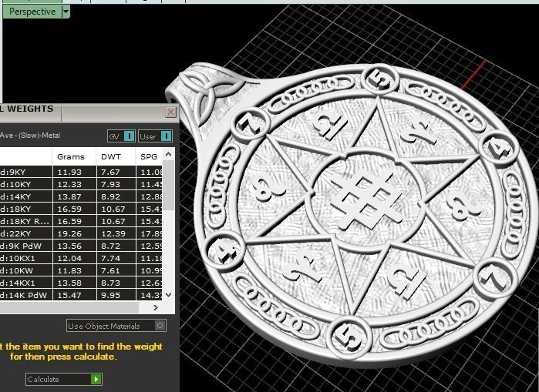Select the 14KX1 metal row
This screenshot has height=392, width=539.
(x=81, y=283)
